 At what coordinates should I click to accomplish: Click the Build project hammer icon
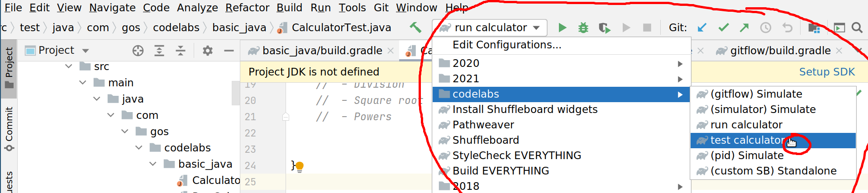coord(415,28)
